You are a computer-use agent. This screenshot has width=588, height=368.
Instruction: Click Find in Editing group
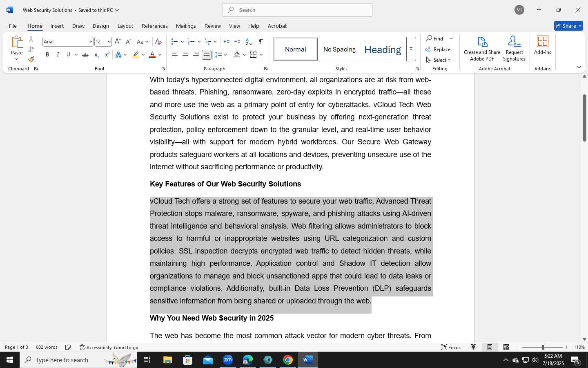coord(435,38)
